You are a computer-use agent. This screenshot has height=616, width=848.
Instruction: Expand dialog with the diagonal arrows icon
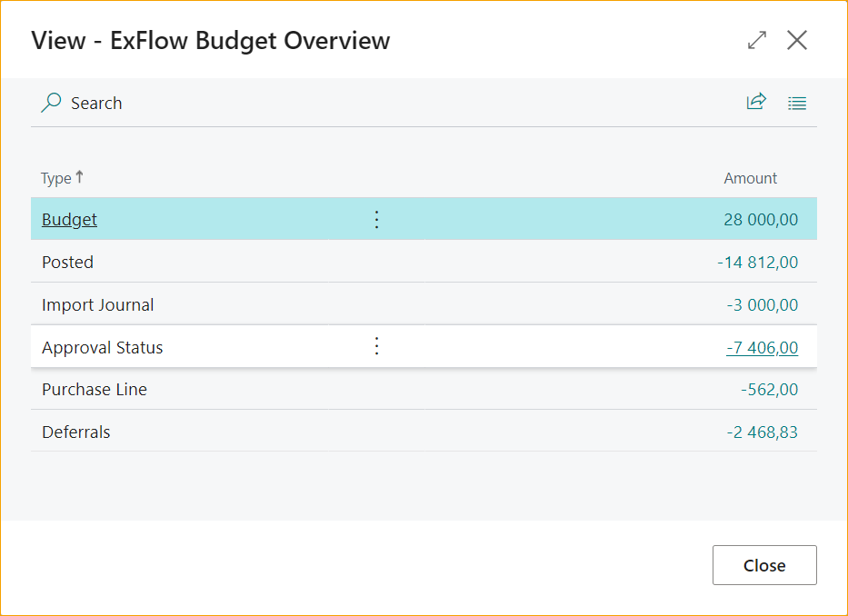click(756, 40)
